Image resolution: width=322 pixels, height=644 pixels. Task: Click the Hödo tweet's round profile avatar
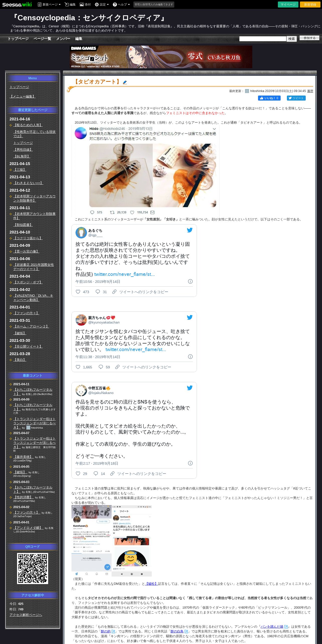click(x=81, y=133)
